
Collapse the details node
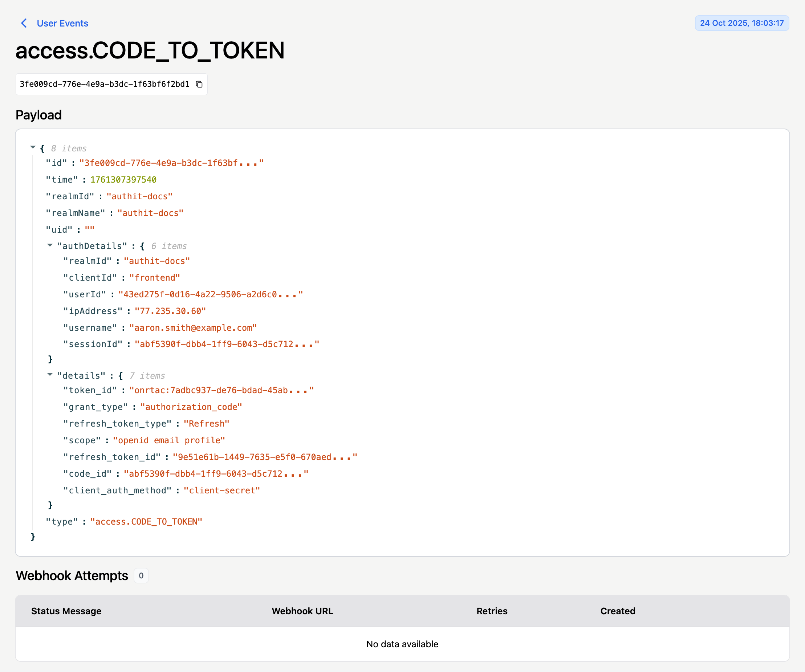pos(50,375)
